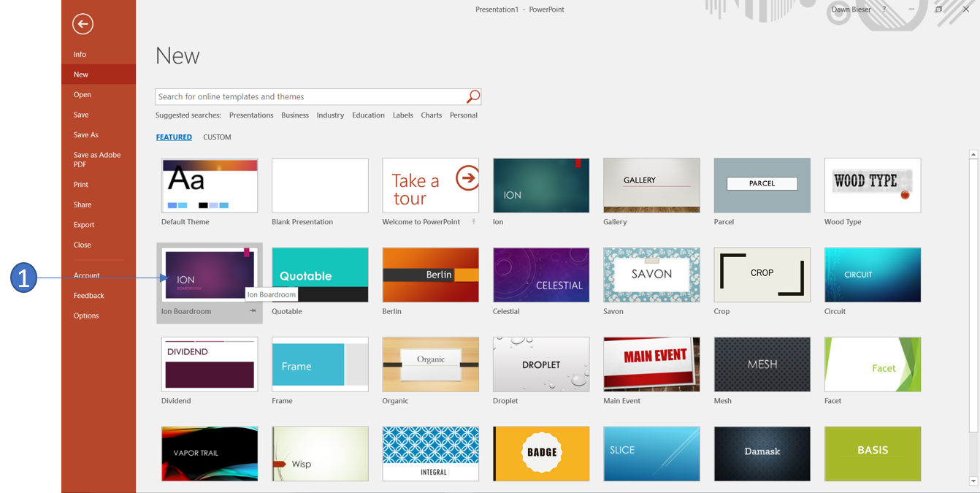Switch to the Featured tab
The height and width of the screenshot is (493, 980).
[x=174, y=137]
